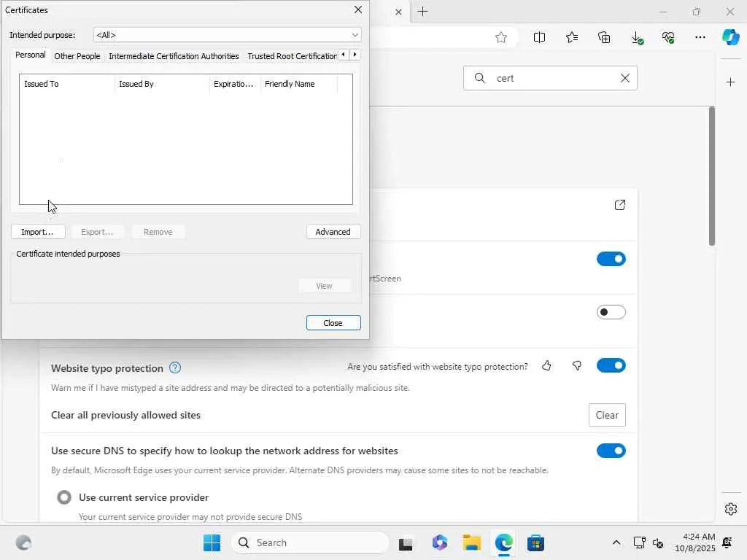Image resolution: width=747 pixels, height=560 pixels.
Task: Open network status tray icon
Action: pos(639,542)
